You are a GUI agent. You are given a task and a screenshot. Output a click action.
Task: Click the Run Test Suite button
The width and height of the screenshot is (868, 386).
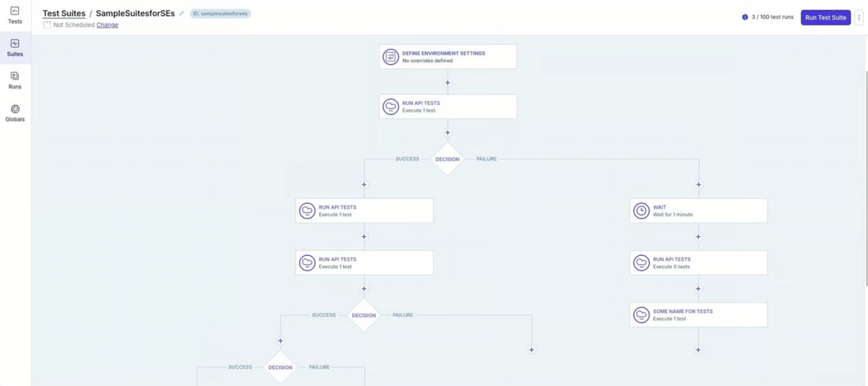(825, 17)
